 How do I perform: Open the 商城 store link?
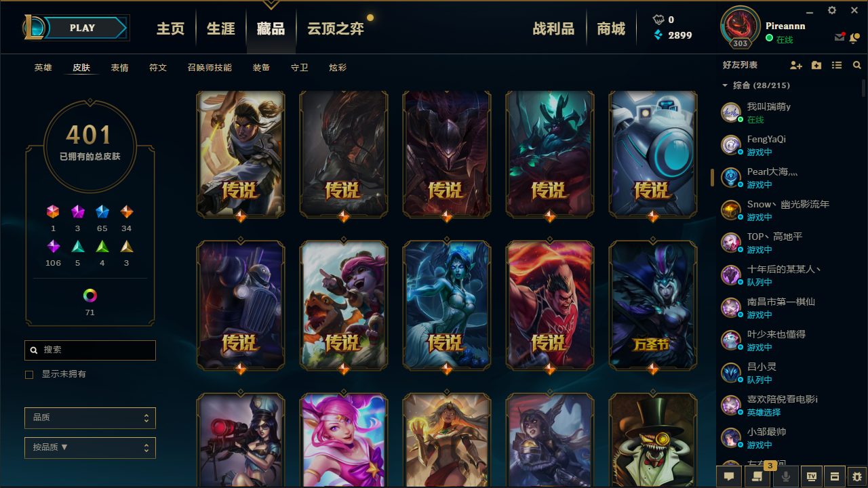pyautogui.click(x=611, y=28)
